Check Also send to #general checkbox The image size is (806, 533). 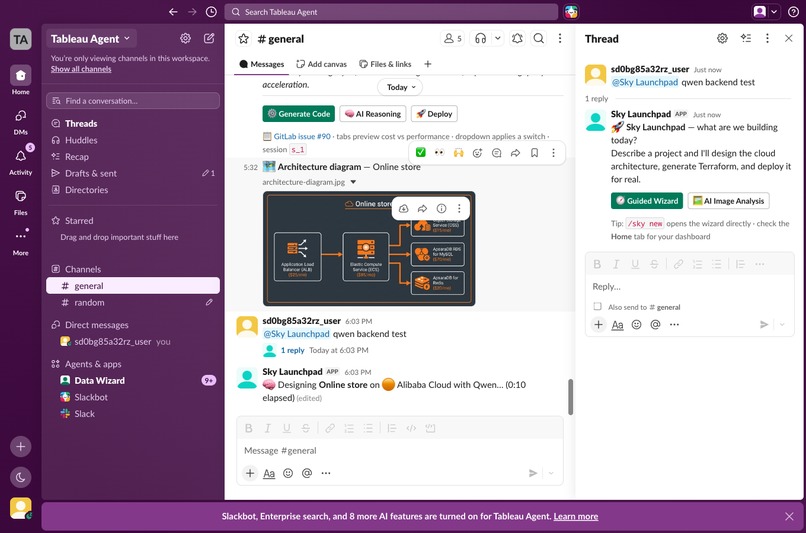pyautogui.click(x=597, y=306)
